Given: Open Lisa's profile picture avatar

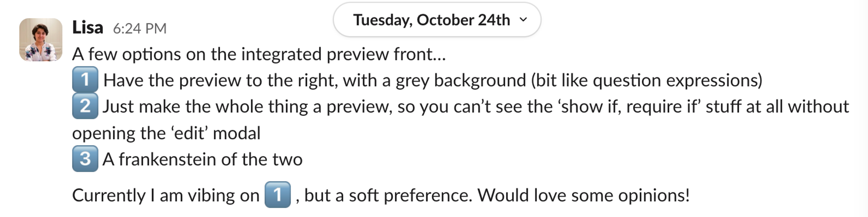Looking at the screenshot, I should coord(41,39).
